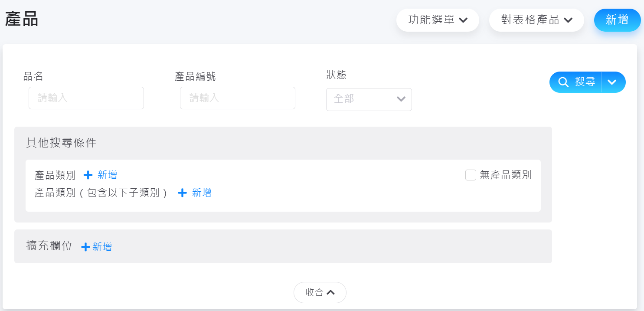The height and width of the screenshot is (311, 644).
Task: Open the 對表格產品 dropdown menu
Action: 536,20
